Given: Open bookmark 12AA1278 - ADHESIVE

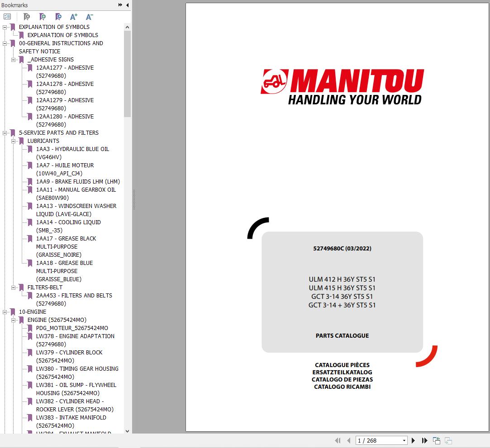Looking at the screenshot, I should 65,88.
